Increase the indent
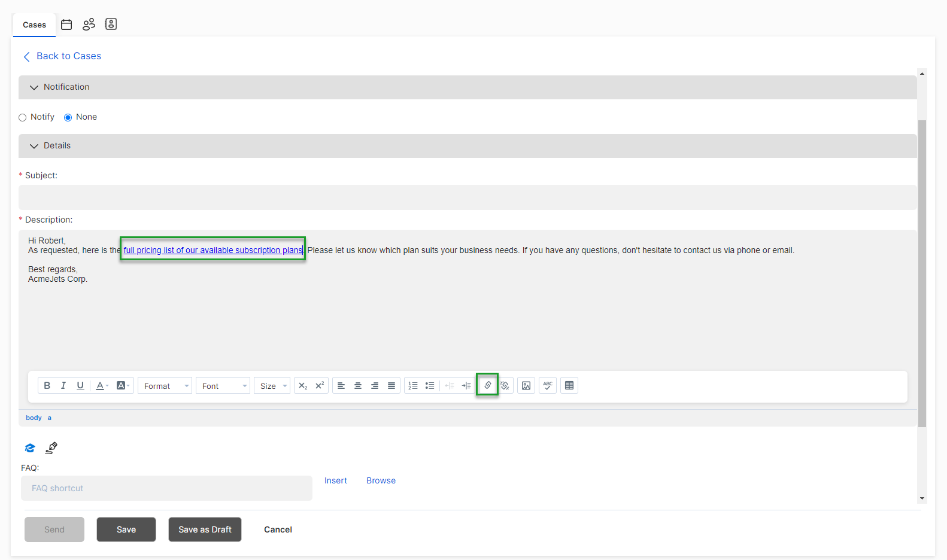Viewport: 947px width, 560px height. point(466,386)
